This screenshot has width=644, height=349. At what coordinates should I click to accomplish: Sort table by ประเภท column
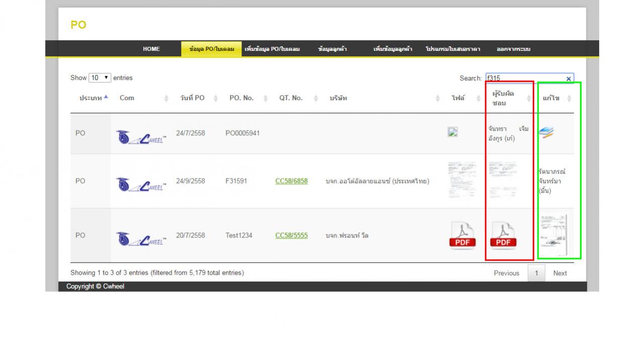click(x=91, y=98)
